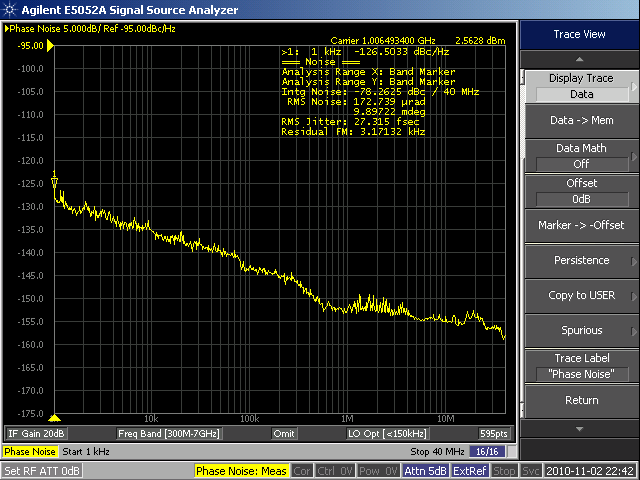Click the Omit status box
This screenshot has width=640, height=480.
click(284, 433)
